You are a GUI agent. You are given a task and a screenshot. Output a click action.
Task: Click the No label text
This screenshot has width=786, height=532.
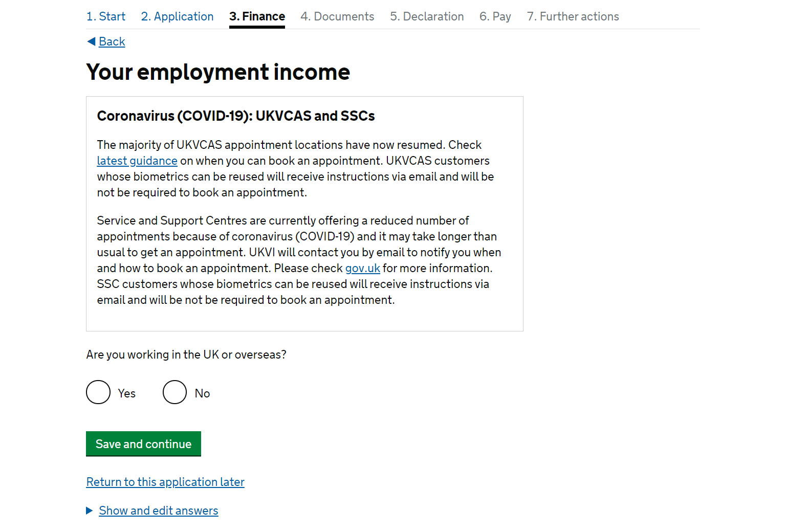point(203,393)
